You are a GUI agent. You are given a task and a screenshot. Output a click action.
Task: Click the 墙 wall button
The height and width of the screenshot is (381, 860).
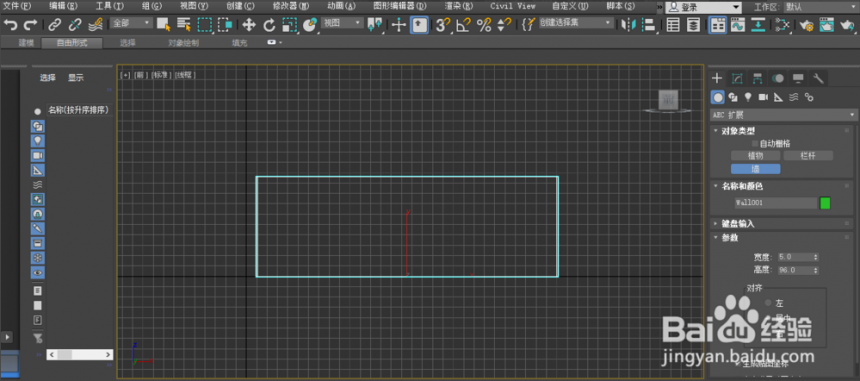point(755,169)
